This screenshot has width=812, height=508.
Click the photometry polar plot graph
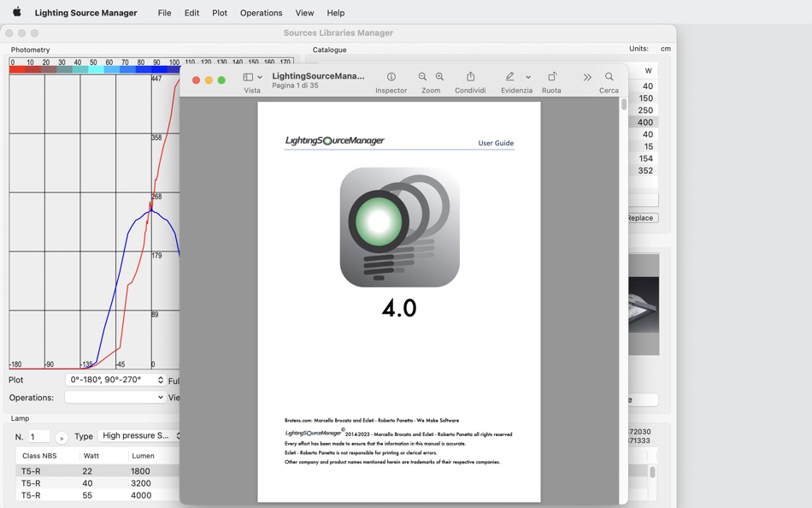pyautogui.click(x=94, y=222)
